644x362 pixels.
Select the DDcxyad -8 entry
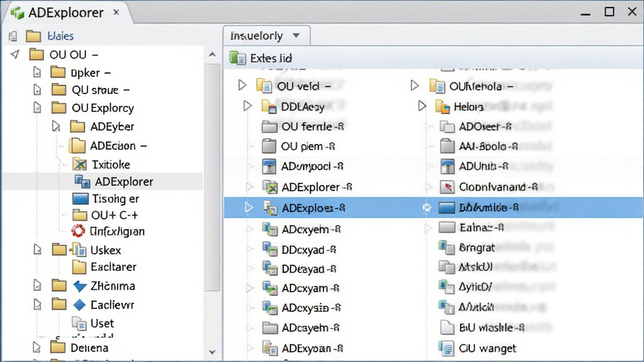point(299,249)
